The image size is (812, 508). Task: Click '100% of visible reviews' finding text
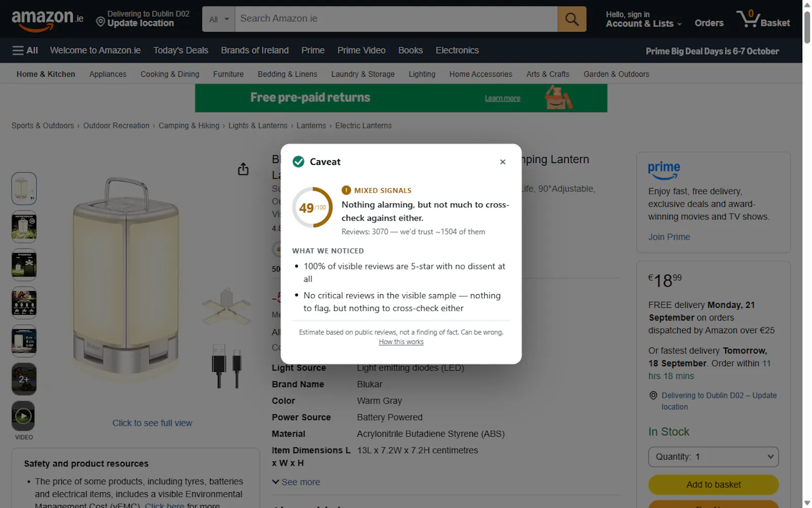click(404, 272)
